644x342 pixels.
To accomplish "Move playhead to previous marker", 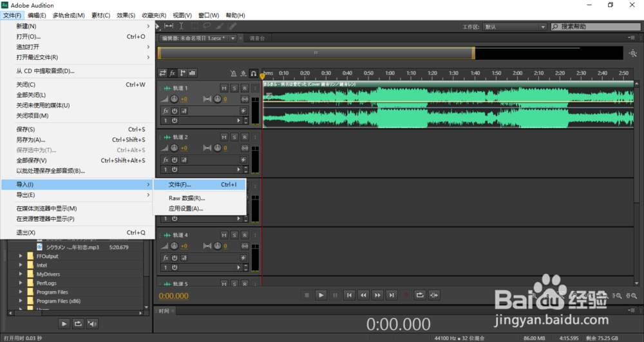I will [x=349, y=295].
